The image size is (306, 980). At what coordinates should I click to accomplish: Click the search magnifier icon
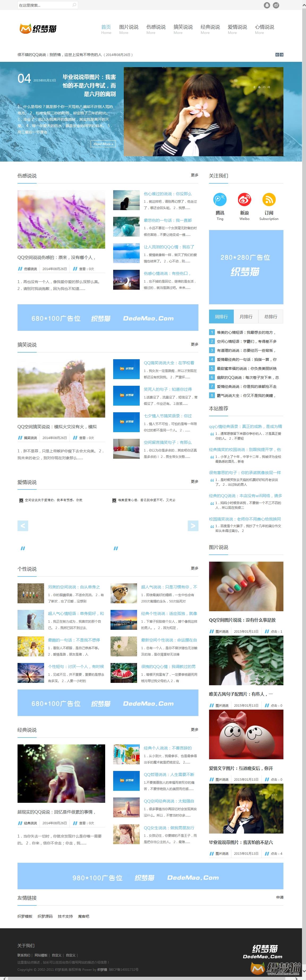(x=74, y=5)
